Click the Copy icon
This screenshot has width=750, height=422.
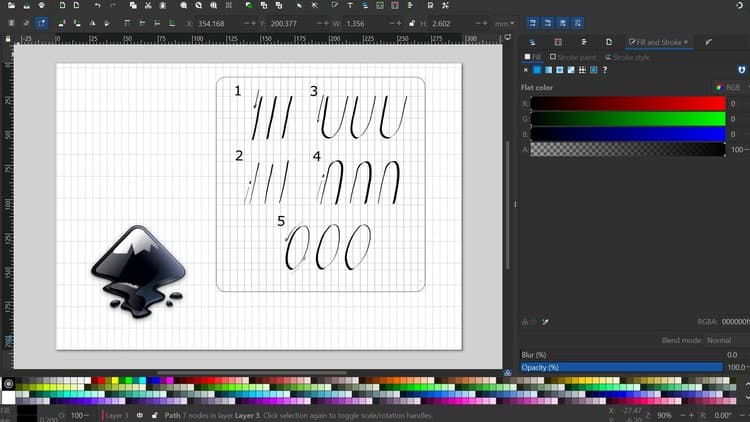click(133, 5)
